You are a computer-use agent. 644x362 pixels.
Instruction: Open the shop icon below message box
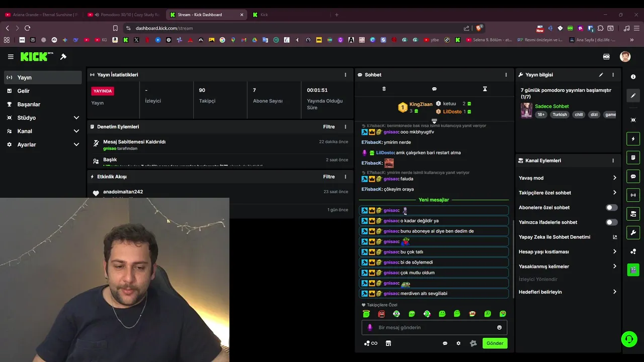click(388, 343)
